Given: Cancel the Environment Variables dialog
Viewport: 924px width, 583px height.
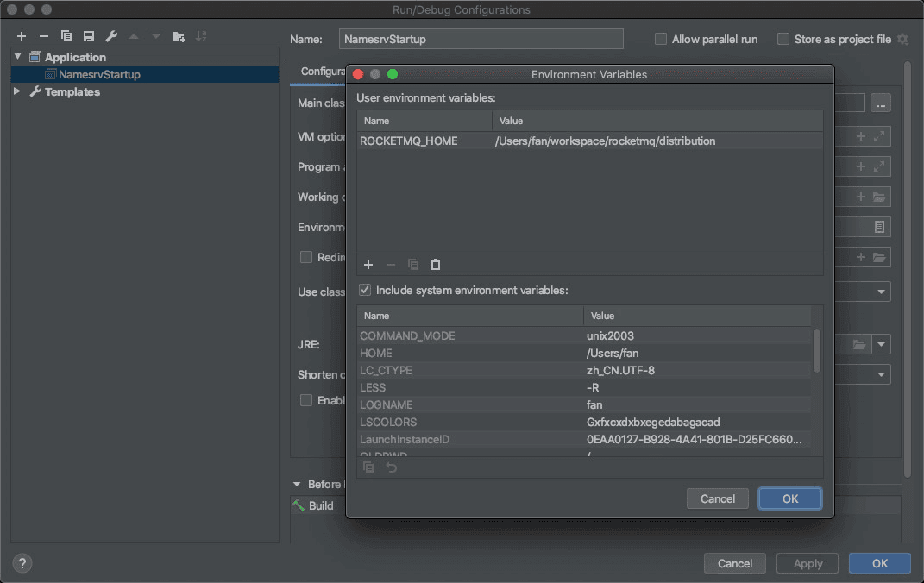Looking at the screenshot, I should click(717, 498).
